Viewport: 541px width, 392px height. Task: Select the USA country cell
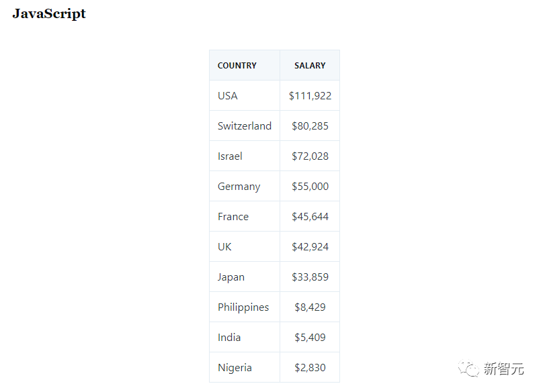(228, 96)
